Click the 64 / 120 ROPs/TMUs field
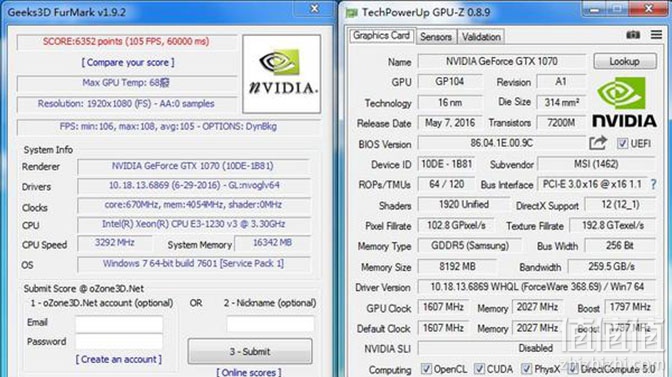The height and width of the screenshot is (377, 672). [446, 184]
